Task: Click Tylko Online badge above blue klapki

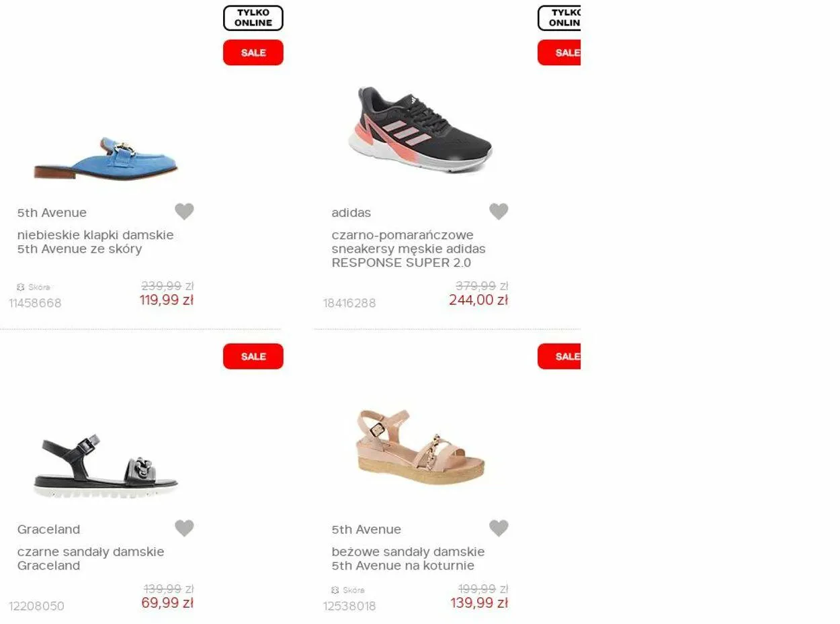Action: (253, 18)
